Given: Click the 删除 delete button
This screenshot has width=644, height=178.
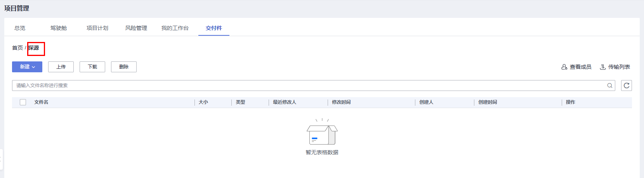Looking at the screenshot, I should pos(124,67).
